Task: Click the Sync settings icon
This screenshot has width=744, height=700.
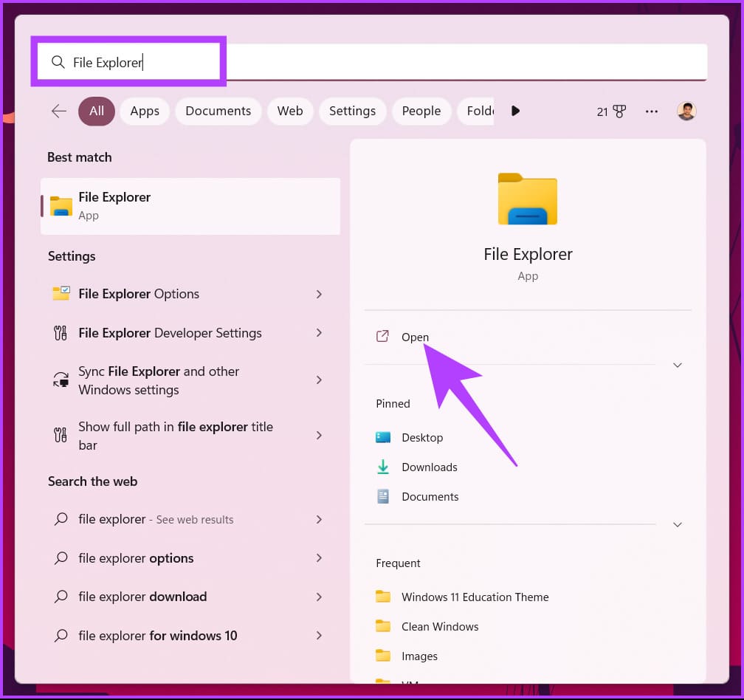Action: click(61, 380)
